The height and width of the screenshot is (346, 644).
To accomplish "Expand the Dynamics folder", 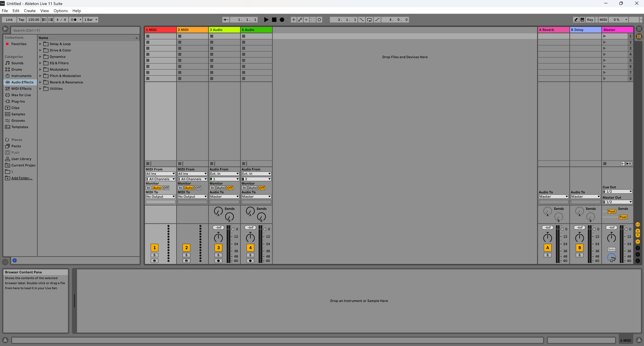I will 40,56.
